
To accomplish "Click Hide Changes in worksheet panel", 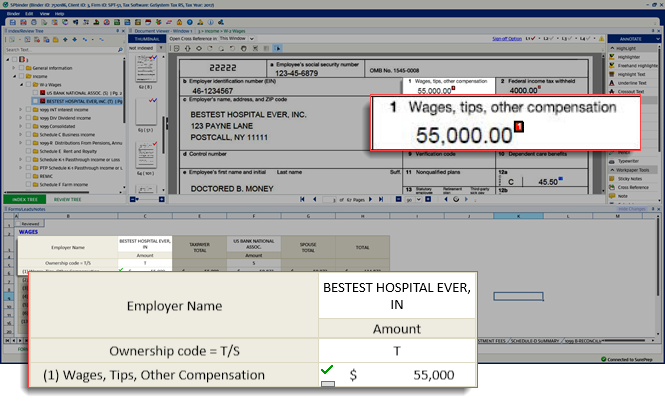I will coord(631,209).
